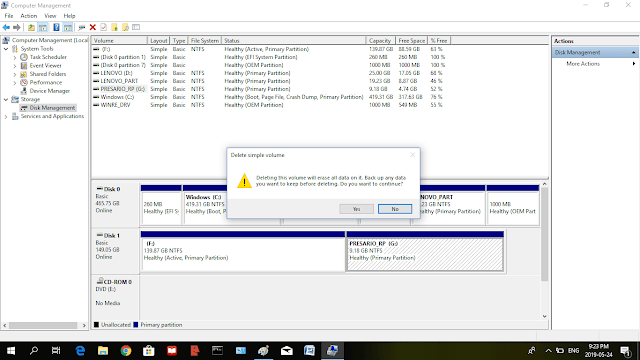Open the Help menu
The width and height of the screenshot is (640, 360).
click(x=69, y=16)
